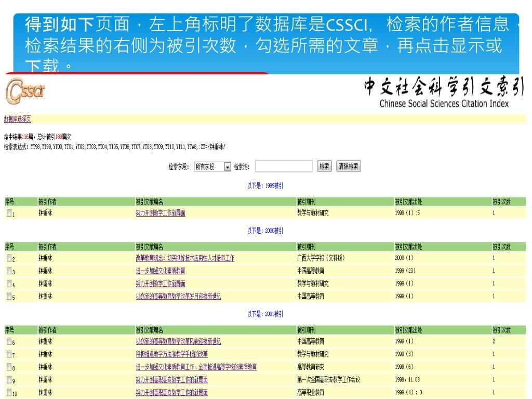
Task: Open 努力开创高职高专教学工作的新局面 link in row 9
Action: (171, 380)
